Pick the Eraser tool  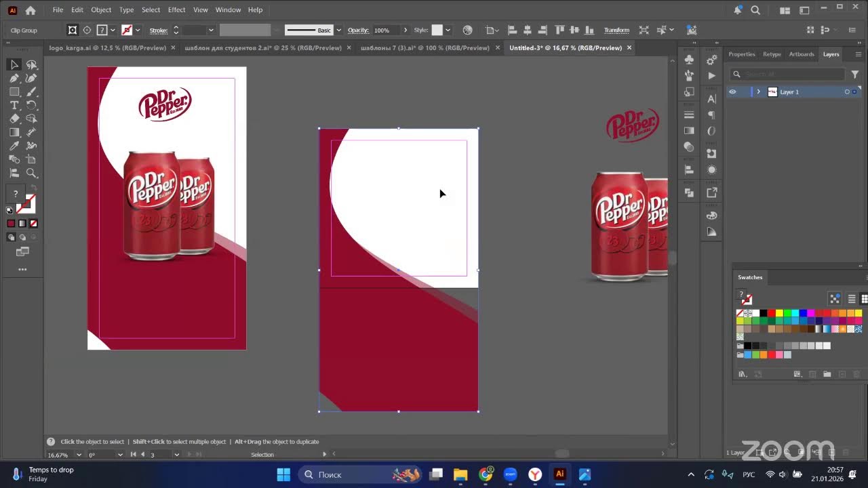tap(14, 119)
